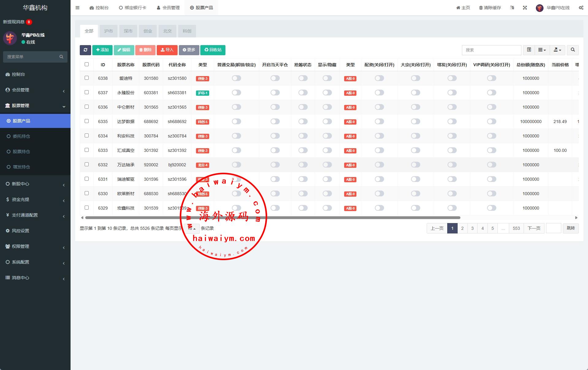Screen dimensions: 588x370
Task: Click the refresh table icon button
Action: 85,50
